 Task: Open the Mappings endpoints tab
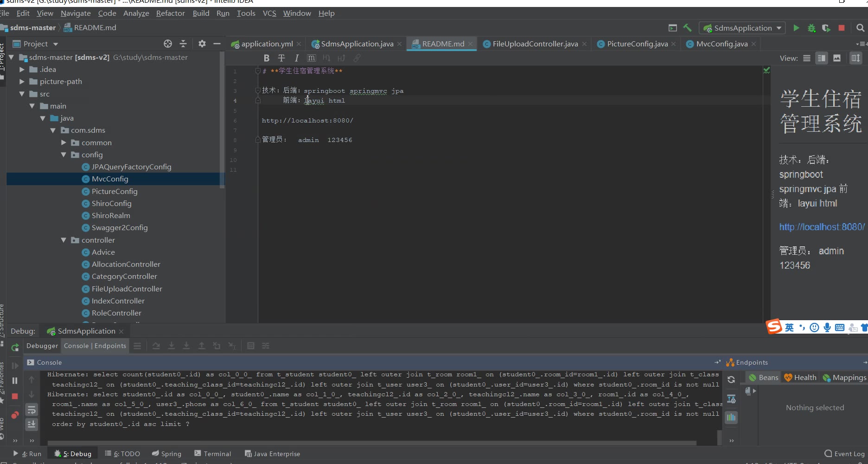pyautogui.click(x=844, y=378)
